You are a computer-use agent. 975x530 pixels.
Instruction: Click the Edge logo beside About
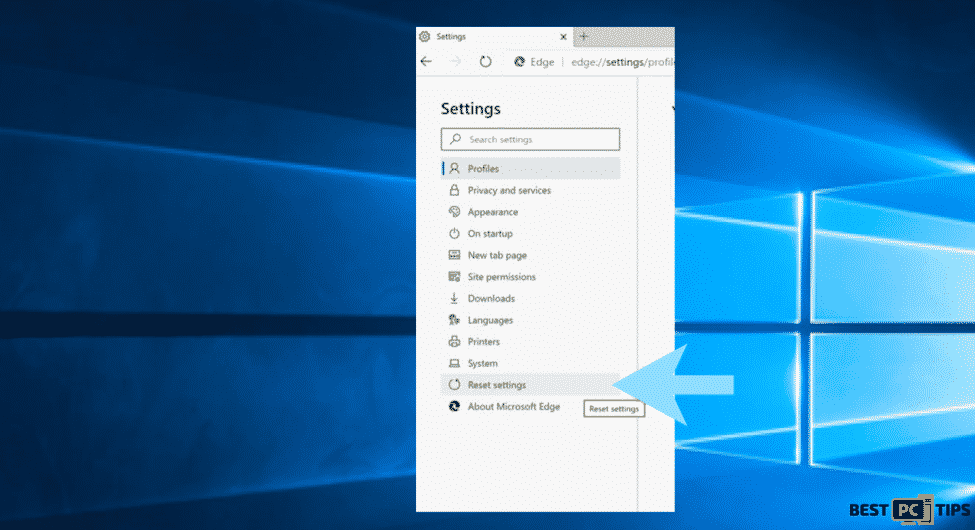(455, 406)
